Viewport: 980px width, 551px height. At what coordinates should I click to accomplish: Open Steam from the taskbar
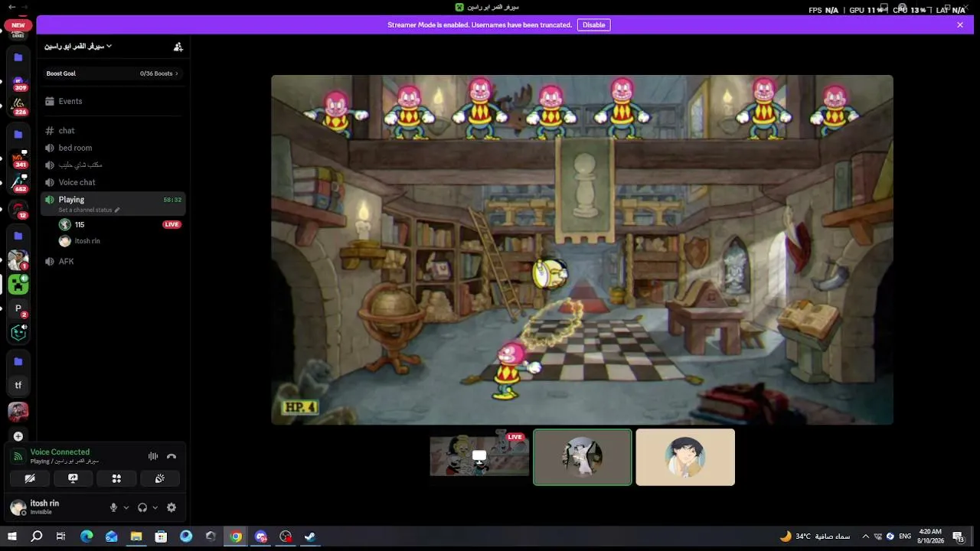click(310, 536)
